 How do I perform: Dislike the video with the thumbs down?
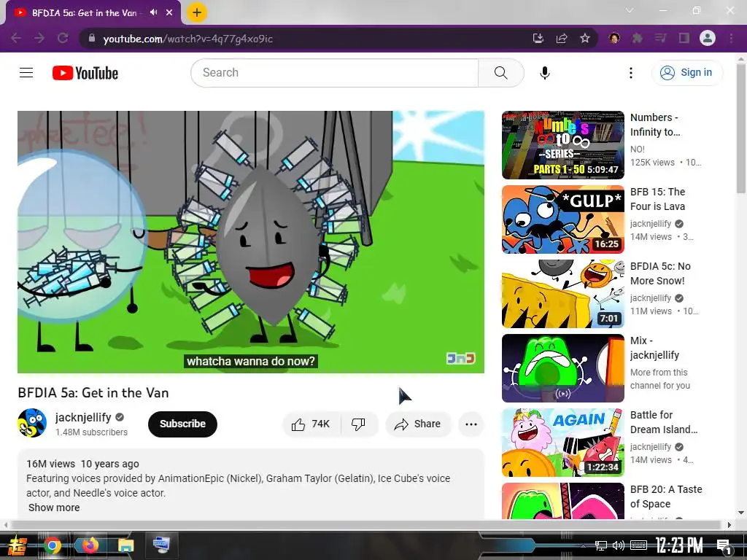click(359, 424)
